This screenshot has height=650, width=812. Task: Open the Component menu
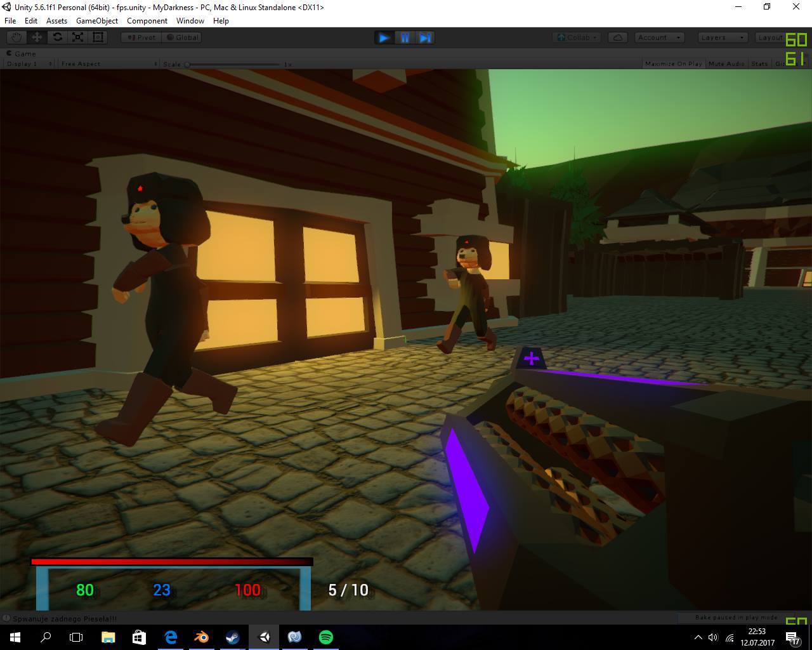click(147, 21)
